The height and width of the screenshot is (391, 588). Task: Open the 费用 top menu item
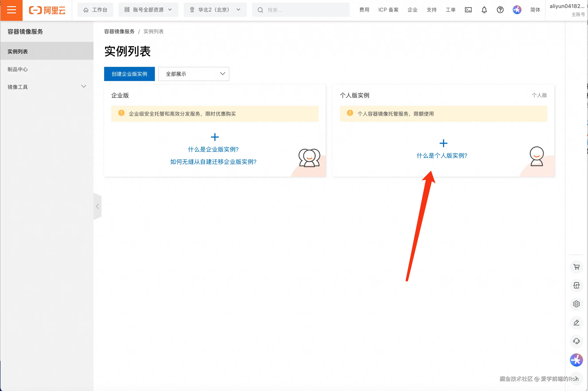click(364, 10)
